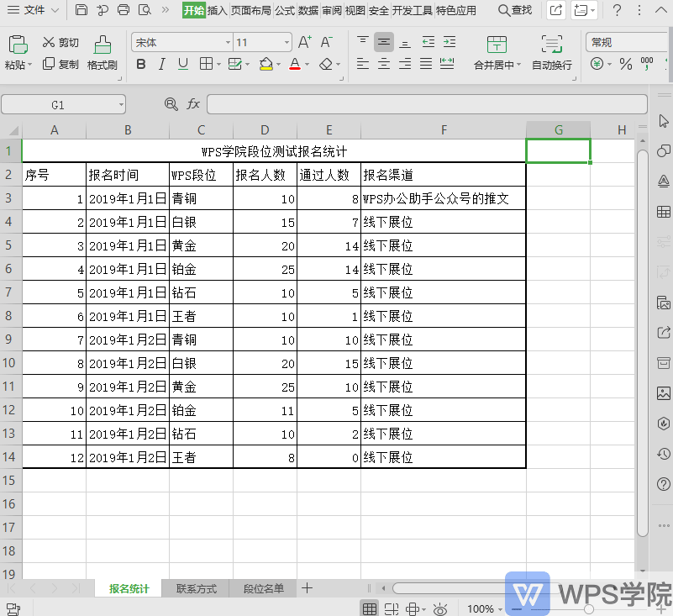Click distributed alignment icon

(447, 64)
